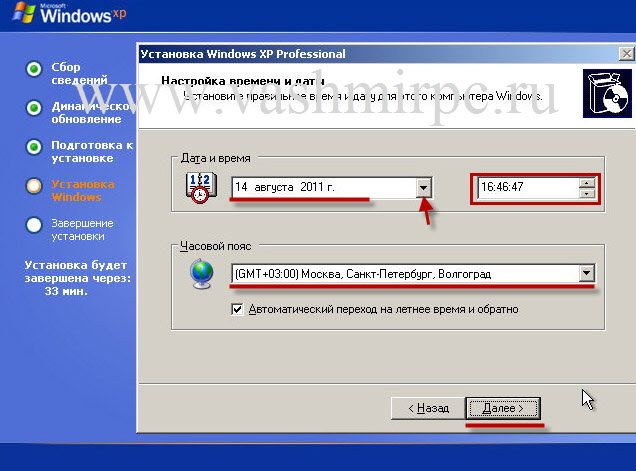Open the date dropdown calendar
The image size is (636, 471).
point(423,187)
